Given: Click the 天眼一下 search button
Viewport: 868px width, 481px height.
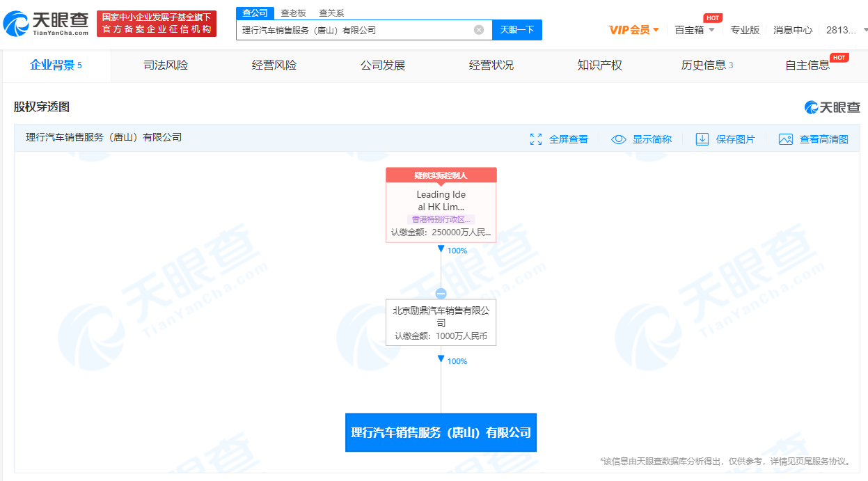Looking at the screenshot, I should pyautogui.click(x=516, y=30).
